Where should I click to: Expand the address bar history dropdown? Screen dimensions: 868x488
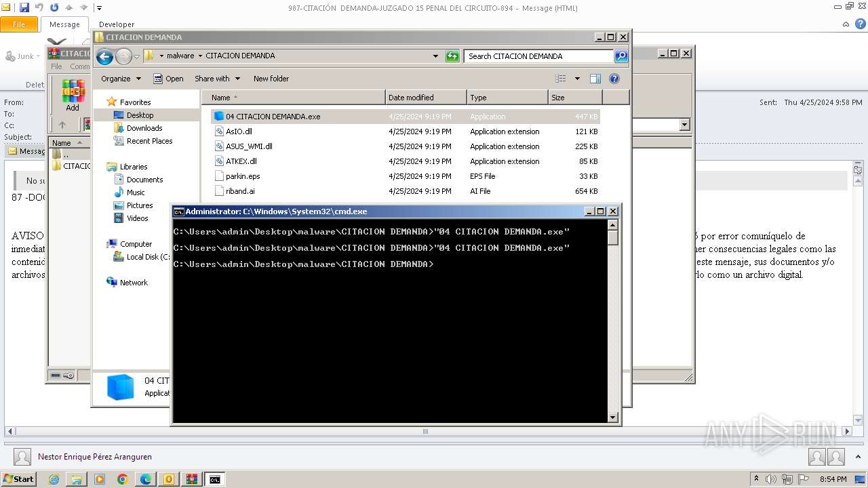click(x=435, y=56)
